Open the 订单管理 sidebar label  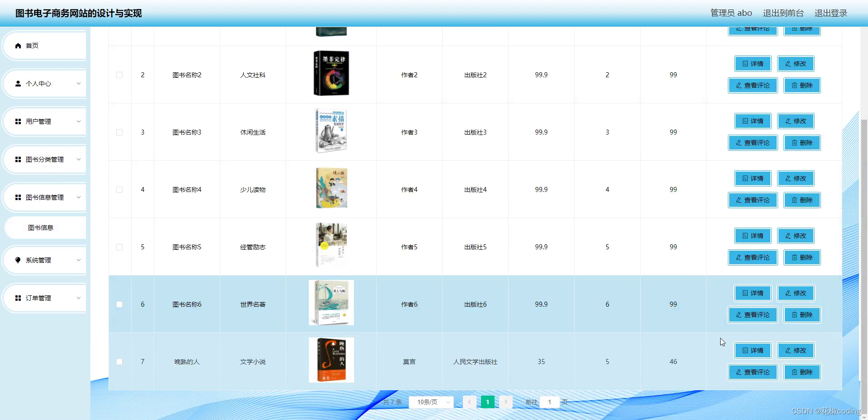click(38, 298)
